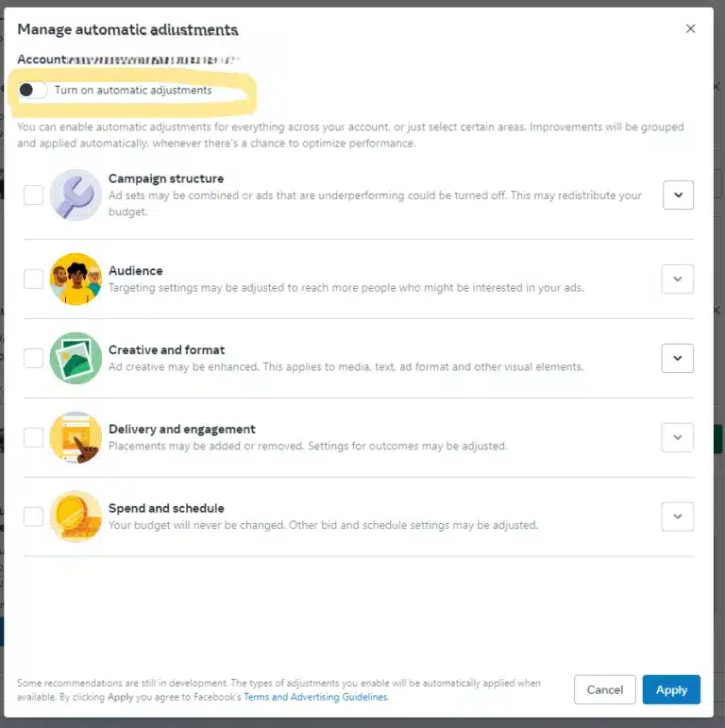This screenshot has height=728, width=725.
Task: Expand Delivery and engagement options
Action: pos(678,437)
